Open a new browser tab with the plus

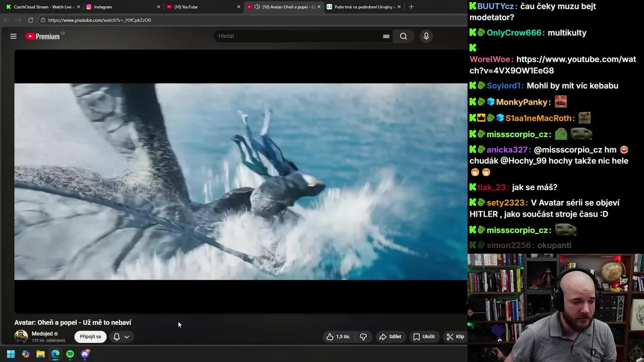411,7
